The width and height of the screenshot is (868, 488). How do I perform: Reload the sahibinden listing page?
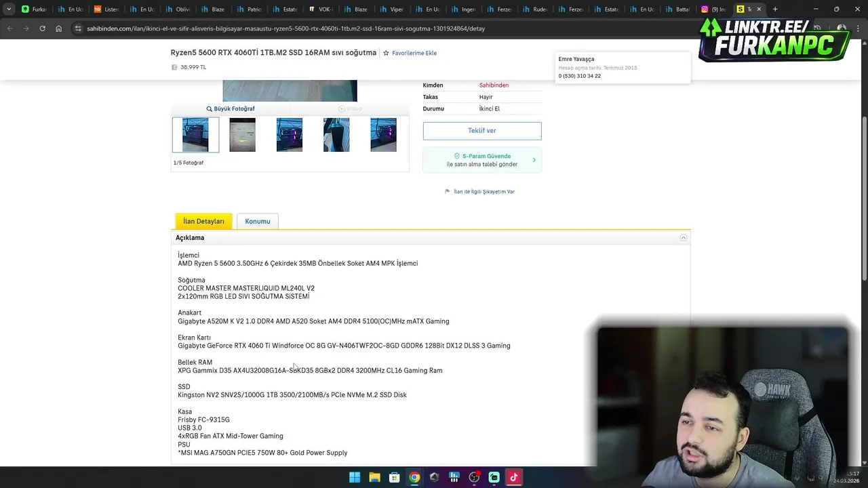(x=42, y=28)
